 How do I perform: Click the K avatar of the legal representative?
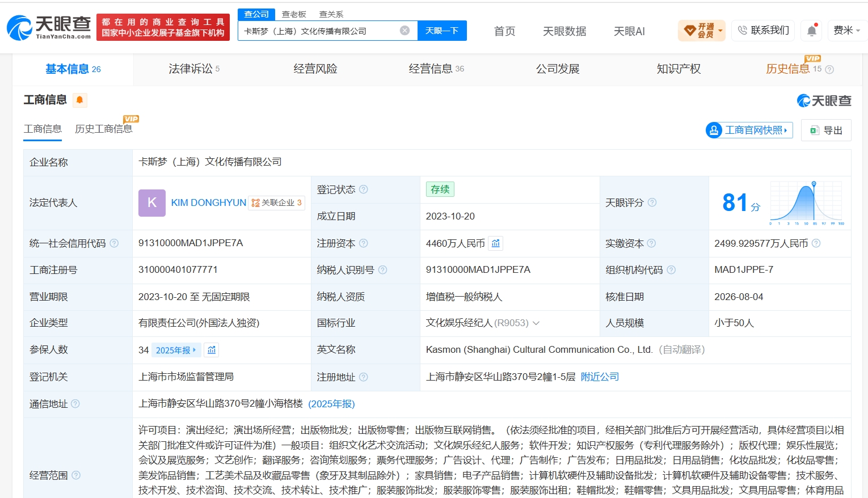152,203
